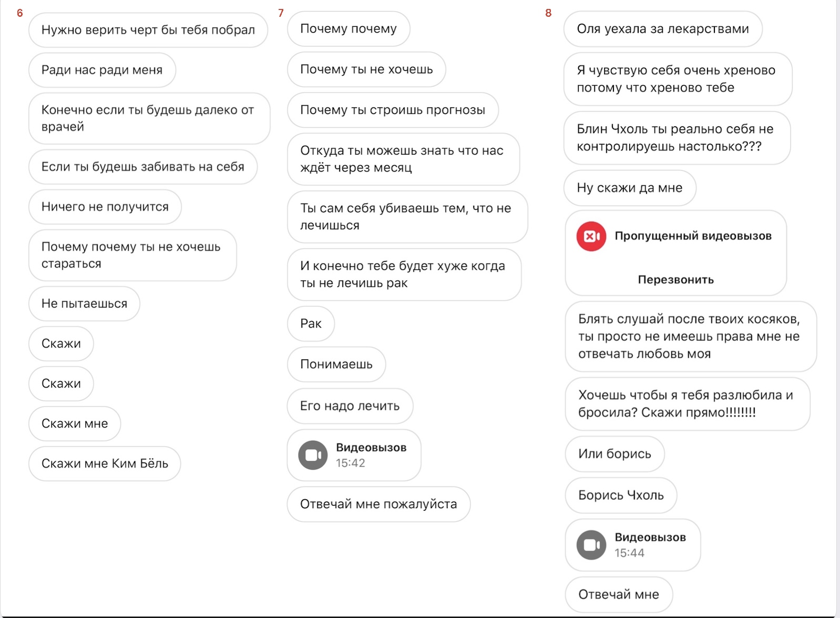Click the red missed video call icon
Viewport: 840px width, 618px height.
591,236
